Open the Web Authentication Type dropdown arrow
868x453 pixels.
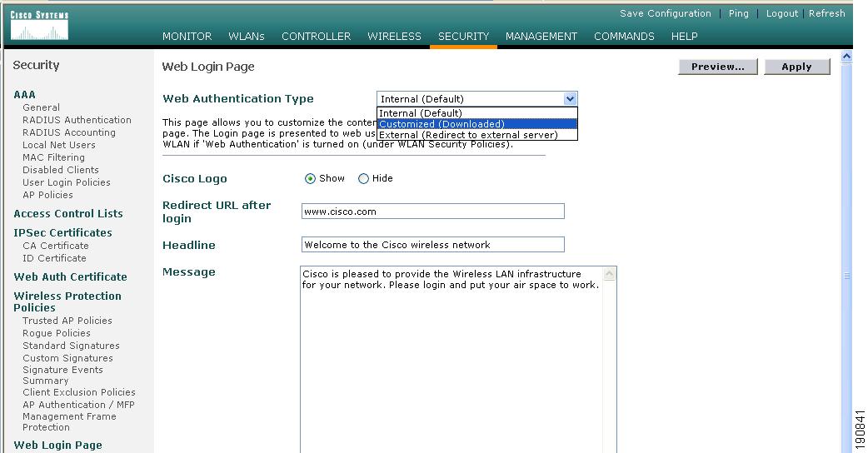coord(570,99)
